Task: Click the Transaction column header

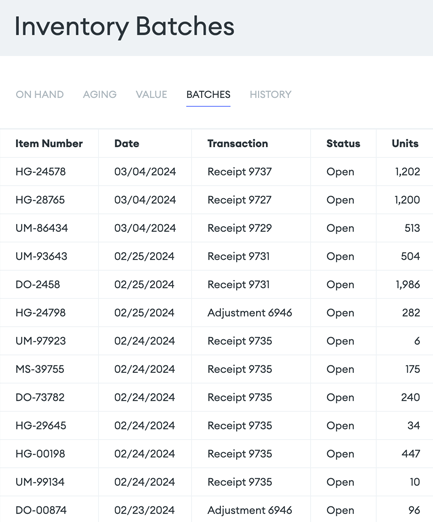Action: point(238,143)
